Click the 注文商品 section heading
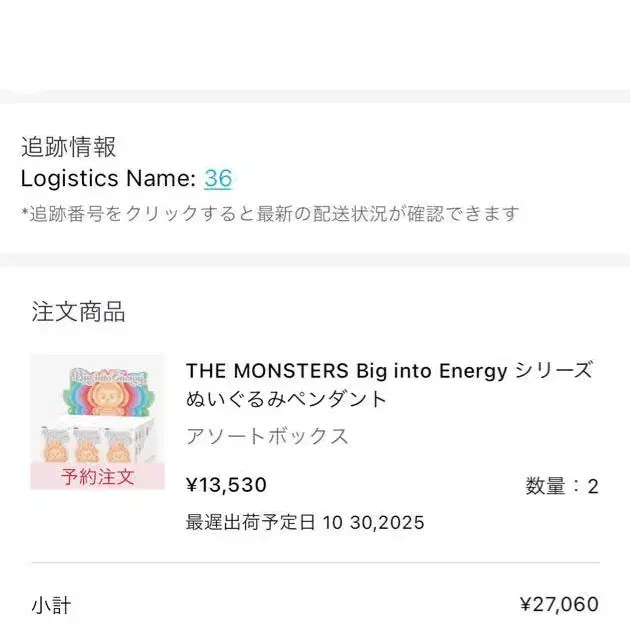This screenshot has width=630, height=630. (x=78, y=311)
